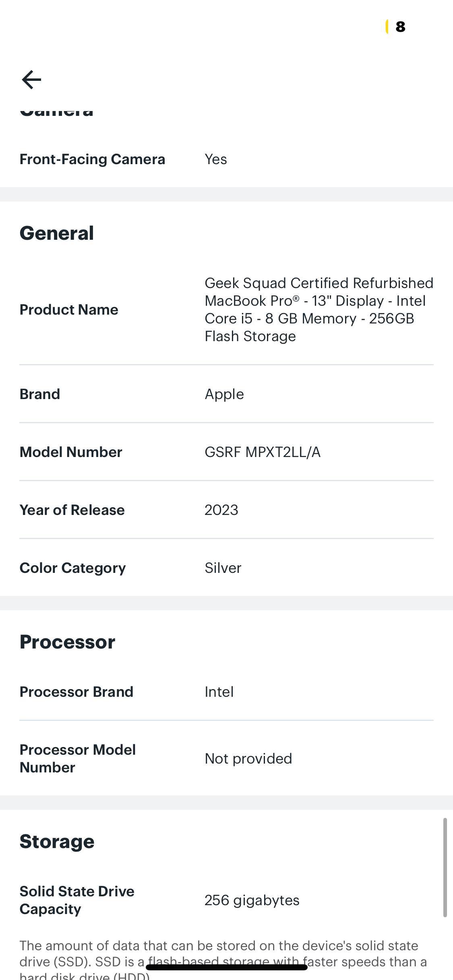453x980 pixels.
Task: Tap the Solid State Drive Capacity label
Action: 77,900
